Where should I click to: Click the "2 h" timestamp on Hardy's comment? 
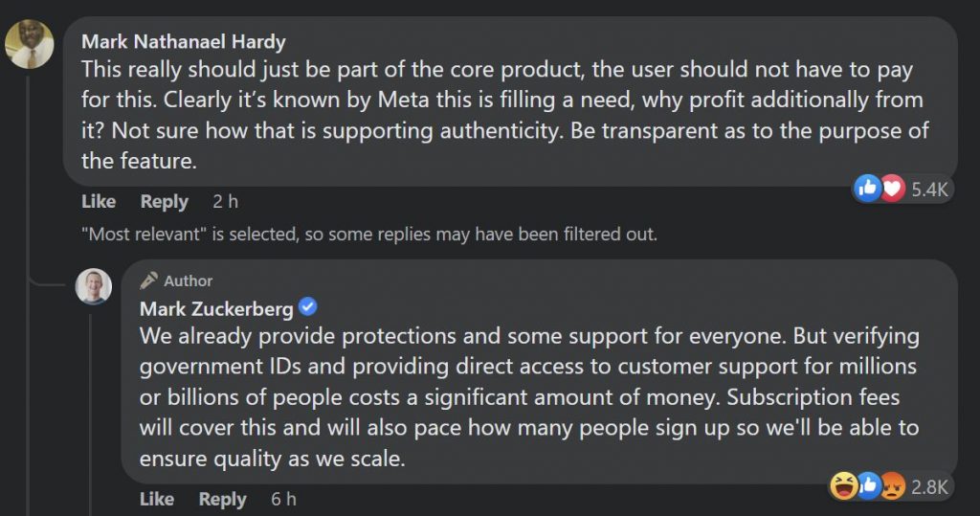(x=225, y=201)
